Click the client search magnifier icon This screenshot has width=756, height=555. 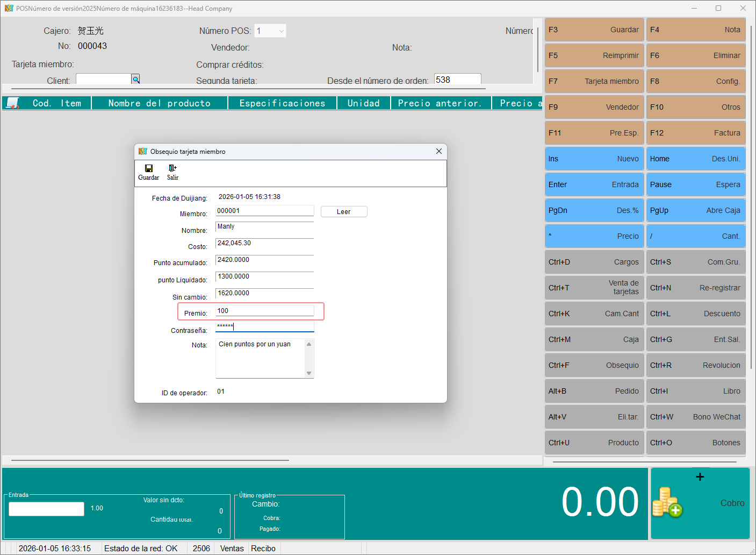click(x=136, y=80)
